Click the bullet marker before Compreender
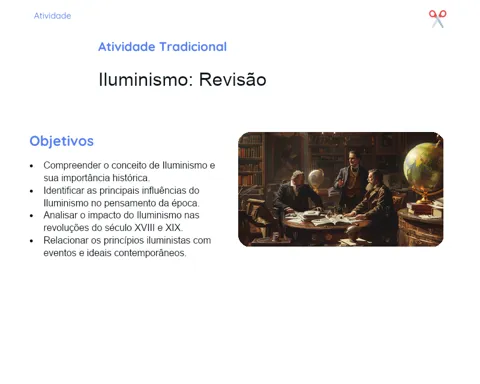This screenshot has height=384, width=480. pos(32,166)
